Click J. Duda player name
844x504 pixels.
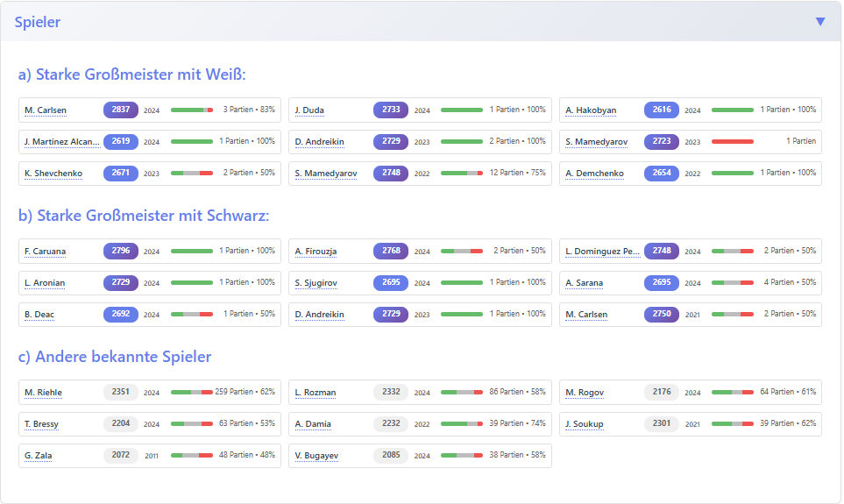309,110
